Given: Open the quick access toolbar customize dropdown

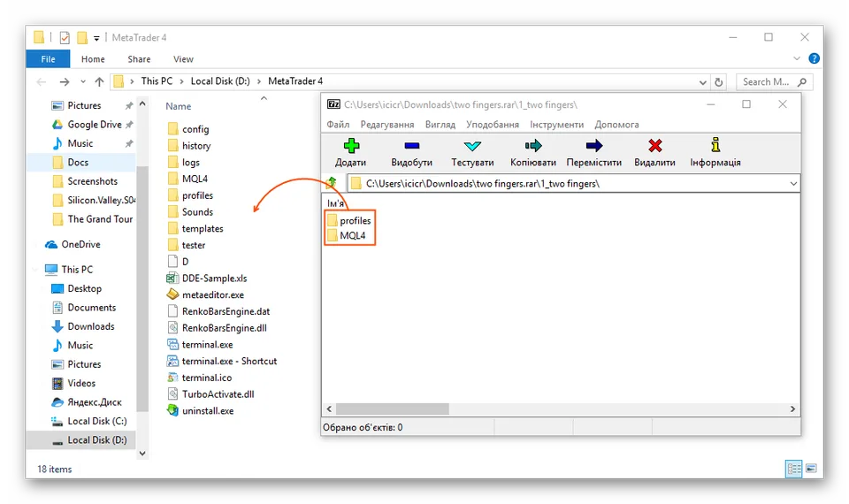Looking at the screenshot, I should (x=96, y=38).
